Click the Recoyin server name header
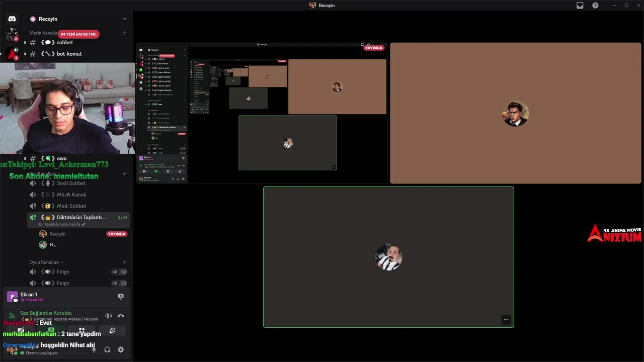The width and height of the screenshot is (644, 362). click(48, 19)
